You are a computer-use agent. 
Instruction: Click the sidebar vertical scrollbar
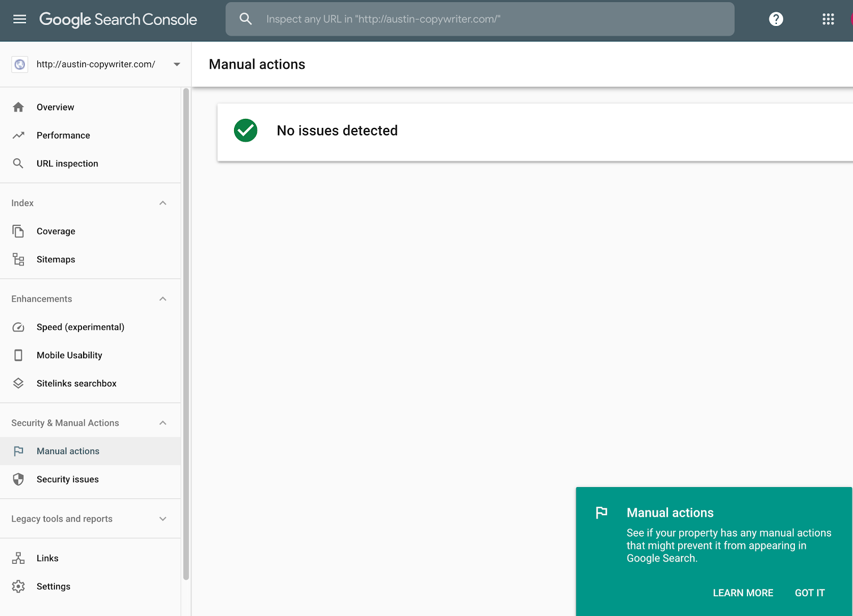click(x=186, y=334)
